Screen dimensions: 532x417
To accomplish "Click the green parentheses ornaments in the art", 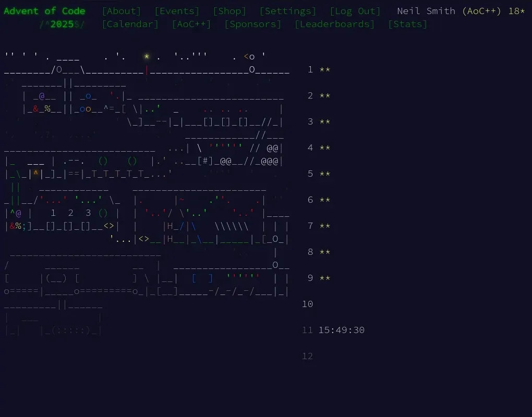I will (x=103, y=161).
